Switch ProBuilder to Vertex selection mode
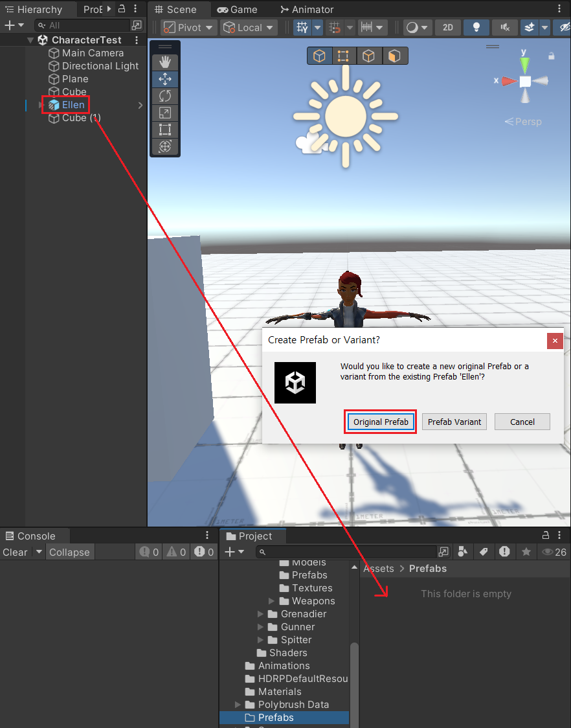The image size is (571, 728). point(344,56)
